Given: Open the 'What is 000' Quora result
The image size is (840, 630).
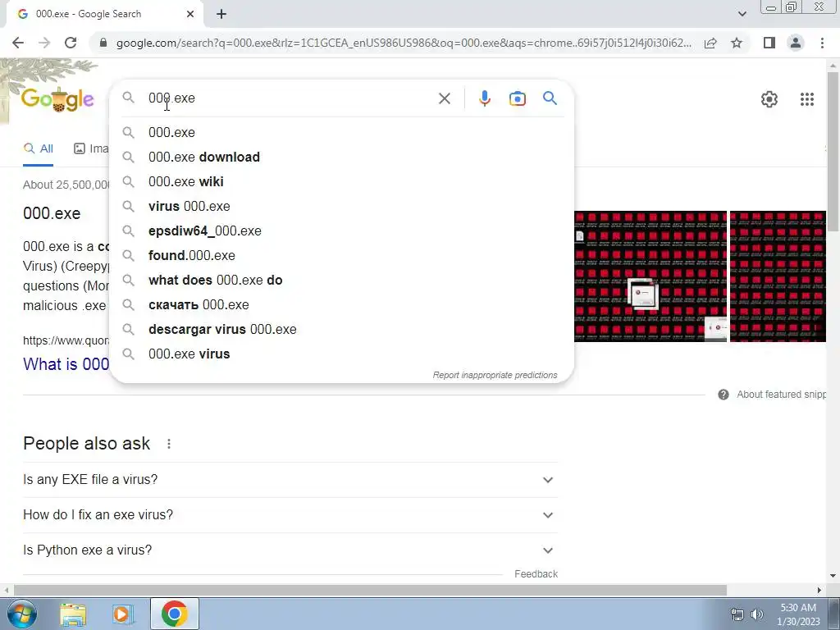Looking at the screenshot, I should pos(66,364).
